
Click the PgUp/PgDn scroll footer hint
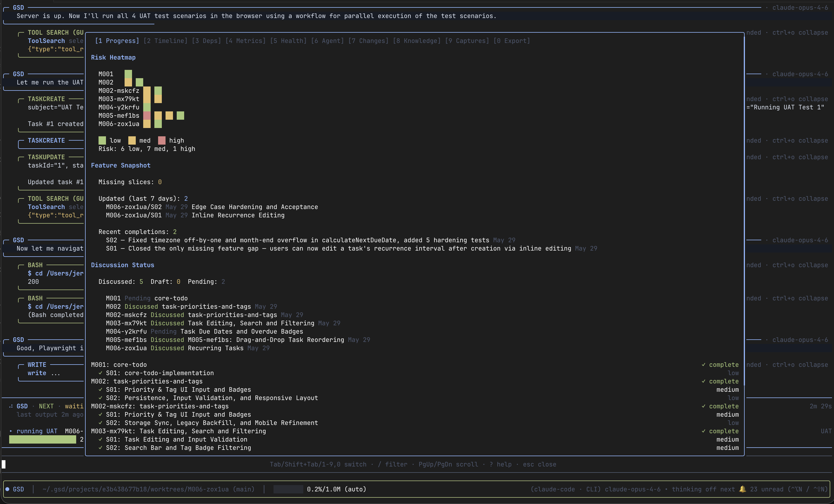click(448, 464)
